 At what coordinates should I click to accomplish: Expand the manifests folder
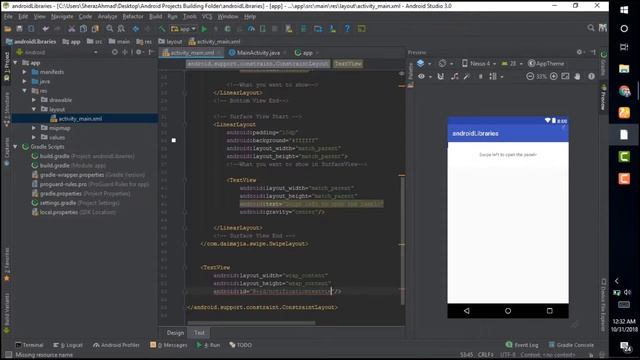point(24,72)
